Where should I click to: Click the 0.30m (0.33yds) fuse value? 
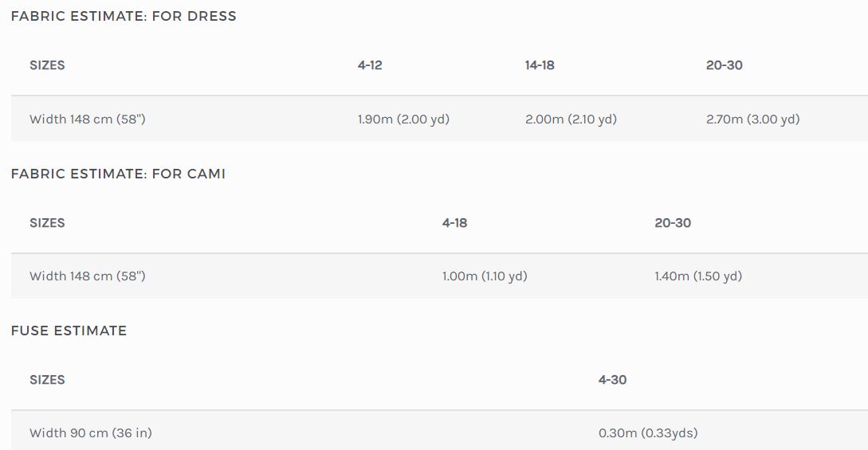tap(648, 432)
